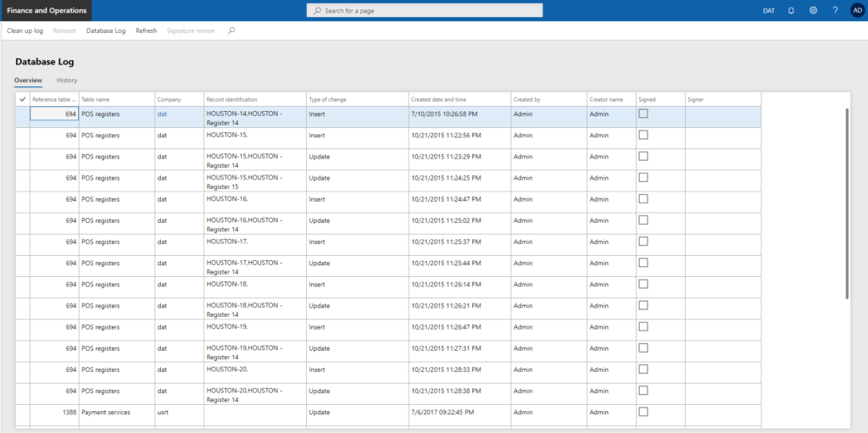Image resolution: width=868 pixels, height=433 pixels.
Task: Open the Finance and Operations home
Action: 47,10
